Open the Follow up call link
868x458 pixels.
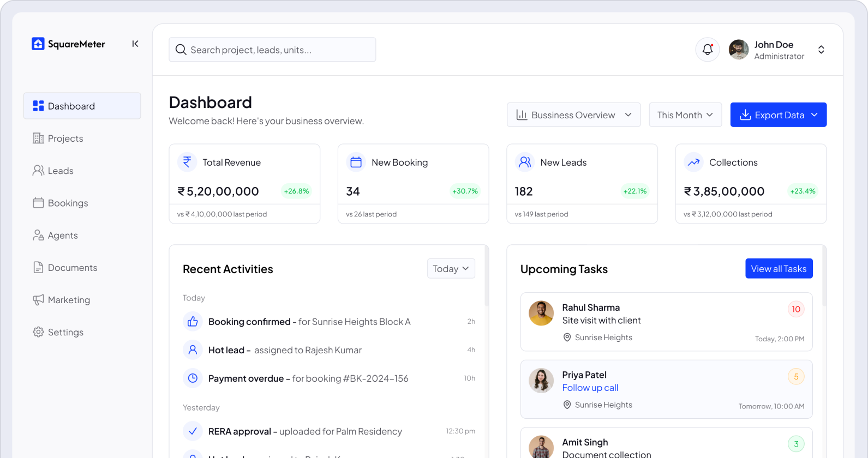[590, 388]
